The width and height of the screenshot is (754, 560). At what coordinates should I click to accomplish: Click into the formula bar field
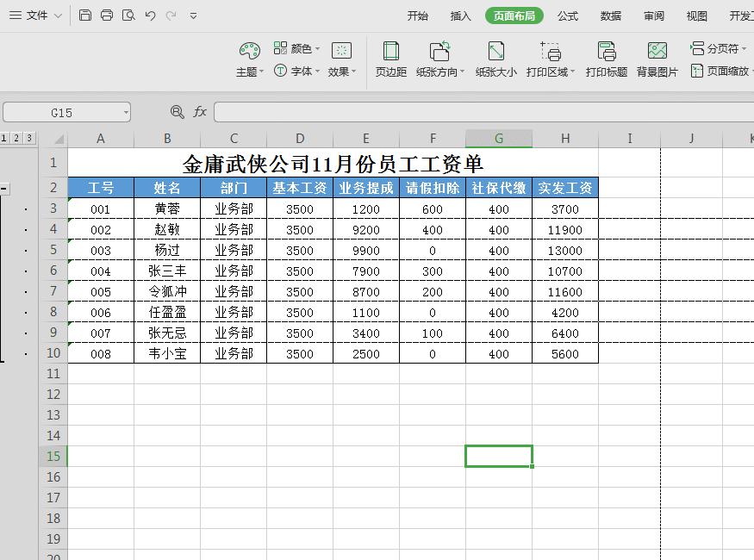coord(483,112)
